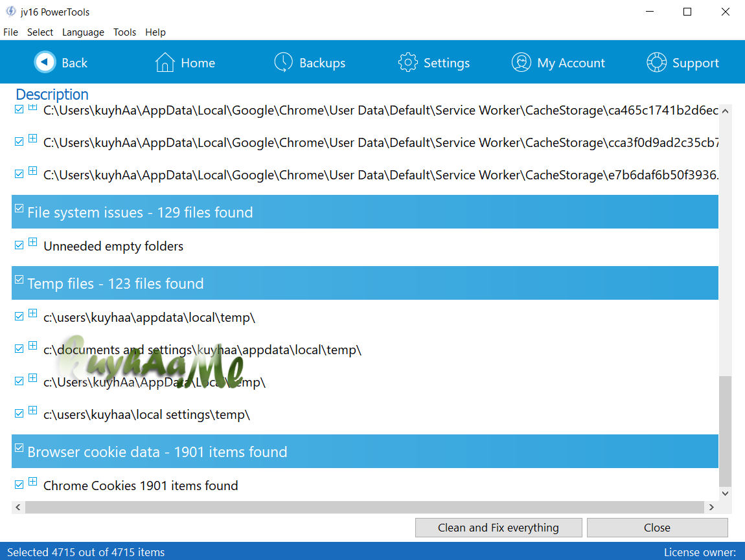Uncheck the File system issues group checkbox
Image resolution: width=745 pixels, height=560 pixels.
tap(19, 208)
